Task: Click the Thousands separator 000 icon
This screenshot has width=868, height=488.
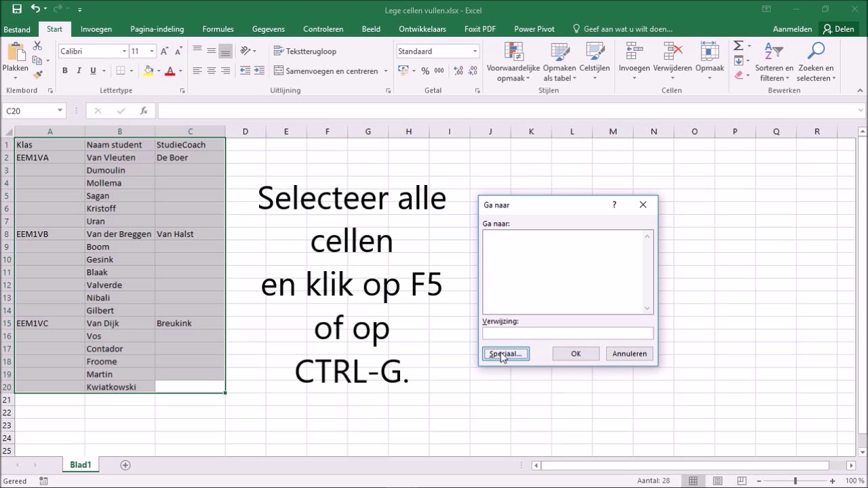Action: 439,70
